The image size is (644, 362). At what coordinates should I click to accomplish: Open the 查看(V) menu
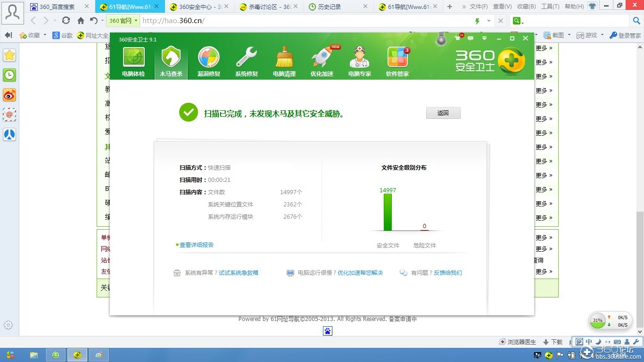[503, 7]
